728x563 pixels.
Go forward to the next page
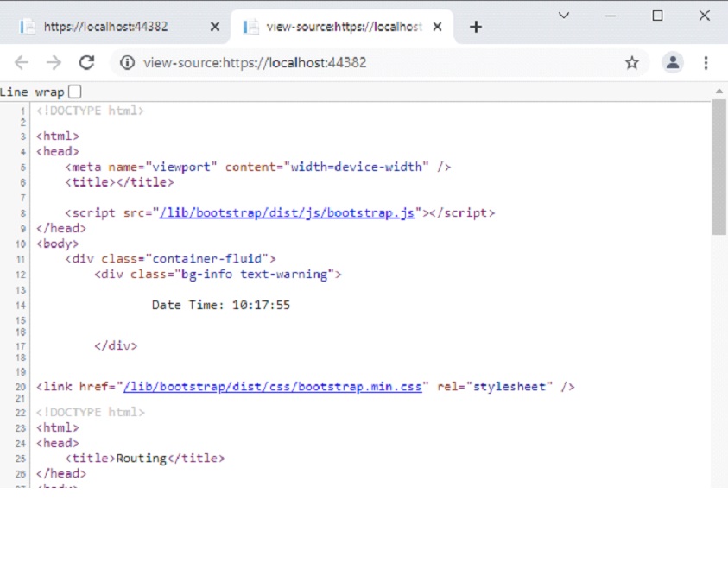point(54,63)
